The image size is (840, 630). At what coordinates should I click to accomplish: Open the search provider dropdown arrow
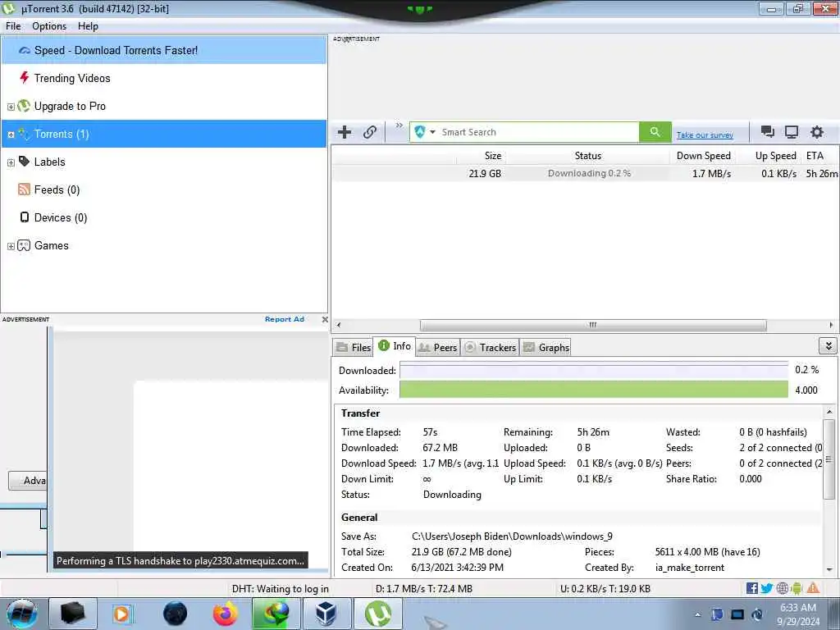pos(432,132)
